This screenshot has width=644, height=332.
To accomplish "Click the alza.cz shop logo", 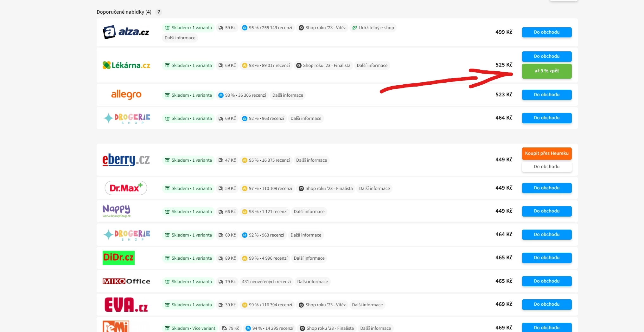I will 126,32.
